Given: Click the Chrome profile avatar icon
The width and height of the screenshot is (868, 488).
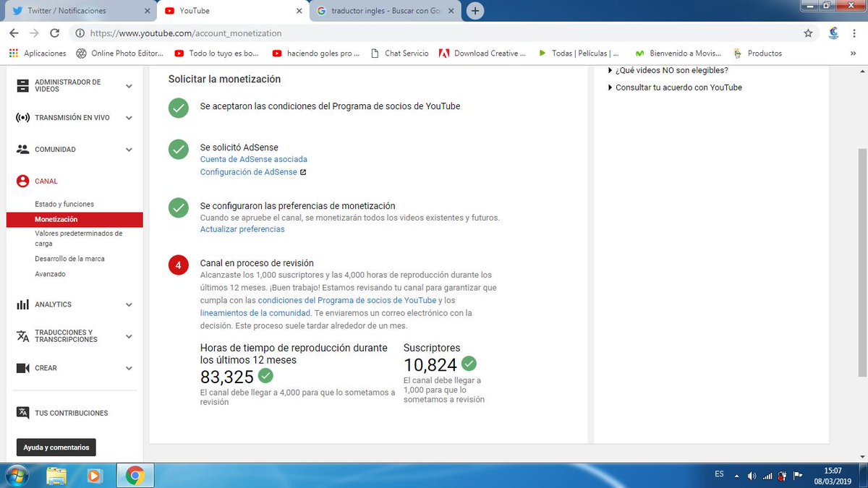Looking at the screenshot, I should click(833, 33).
